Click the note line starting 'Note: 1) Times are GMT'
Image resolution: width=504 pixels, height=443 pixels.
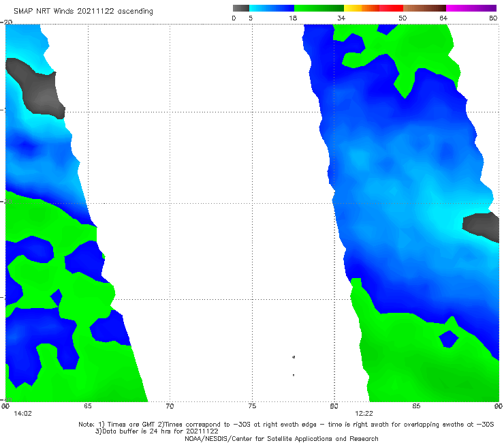286,425
